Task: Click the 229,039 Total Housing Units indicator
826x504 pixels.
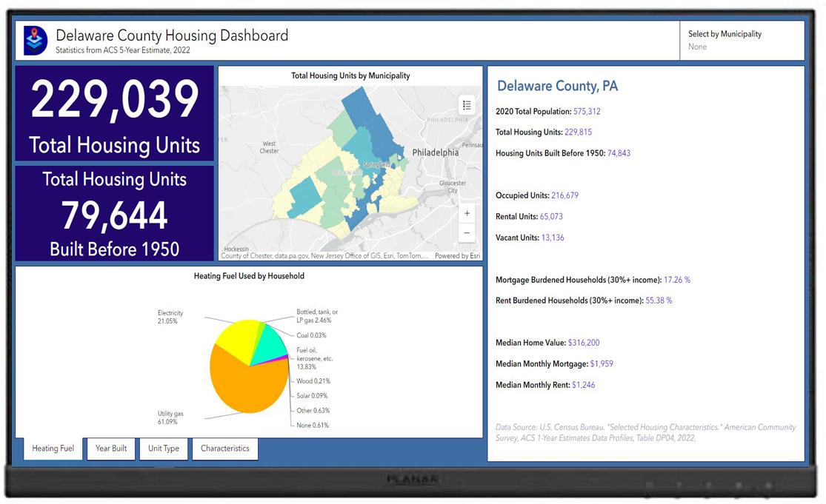Action: coord(114,113)
